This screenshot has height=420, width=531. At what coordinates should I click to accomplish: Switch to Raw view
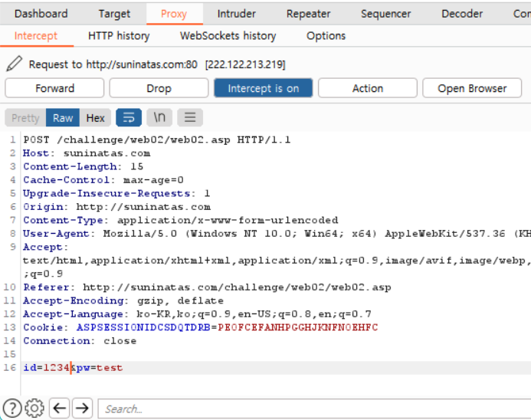63,118
